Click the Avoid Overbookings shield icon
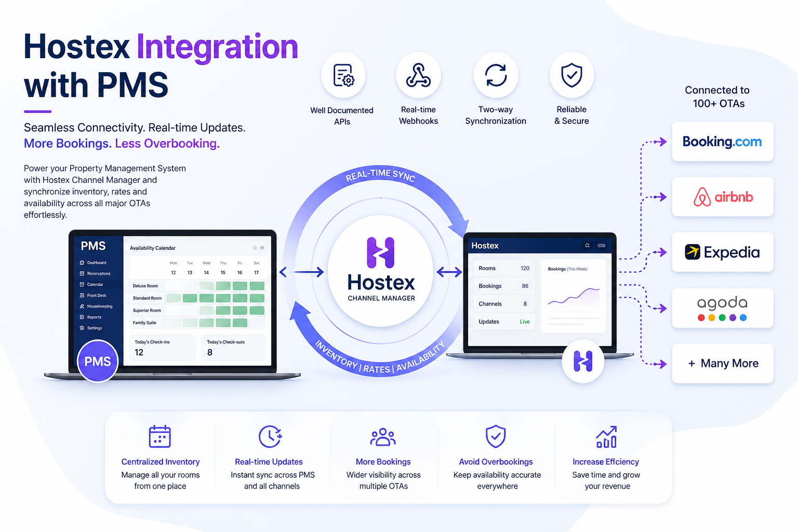This screenshot has width=798, height=532. click(x=496, y=436)
